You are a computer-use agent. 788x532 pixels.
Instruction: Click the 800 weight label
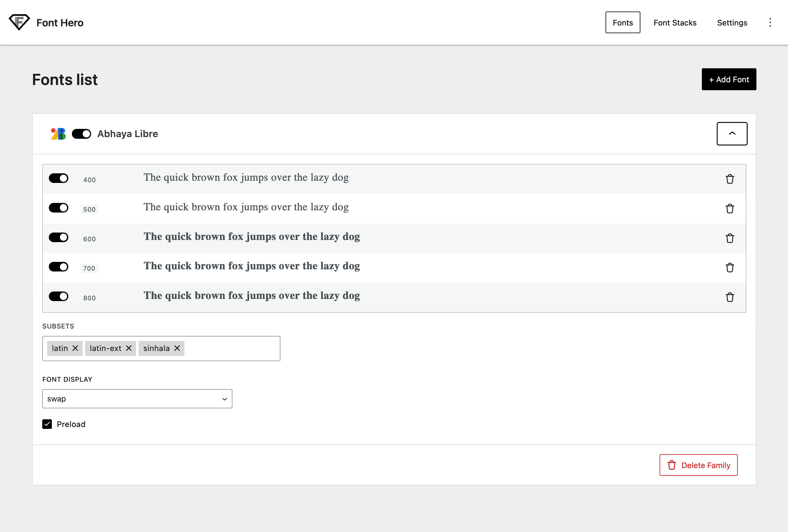pyautogui.click(x=89, y=298)
